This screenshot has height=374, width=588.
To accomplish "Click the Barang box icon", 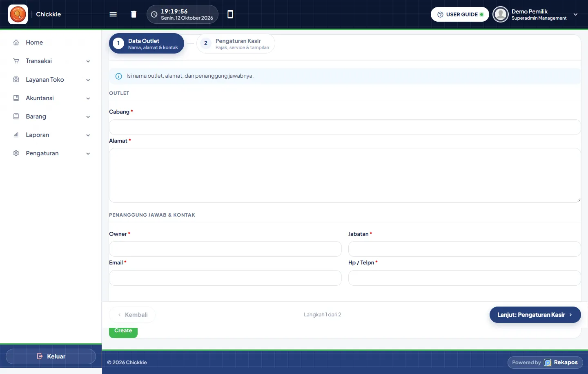I will tap(16, 116).
